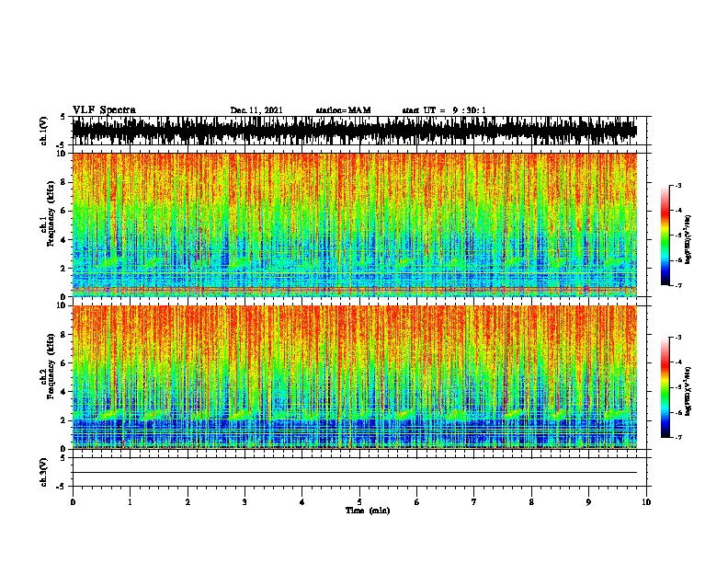Click the time axis tick label "0"
Image resolution: width=728 pixels, height=563 pixels.
73,502
